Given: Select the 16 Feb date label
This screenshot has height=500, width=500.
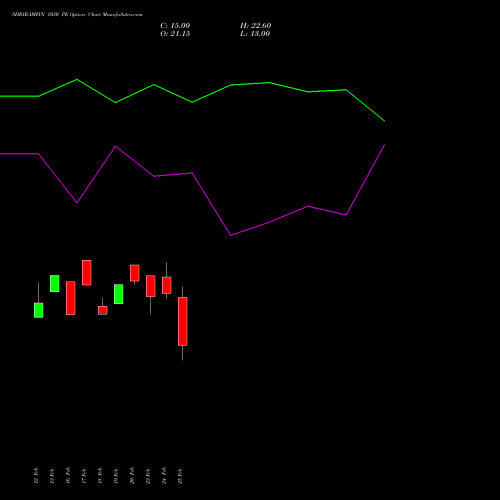Looking at the screenshot, I should [68, 476].
